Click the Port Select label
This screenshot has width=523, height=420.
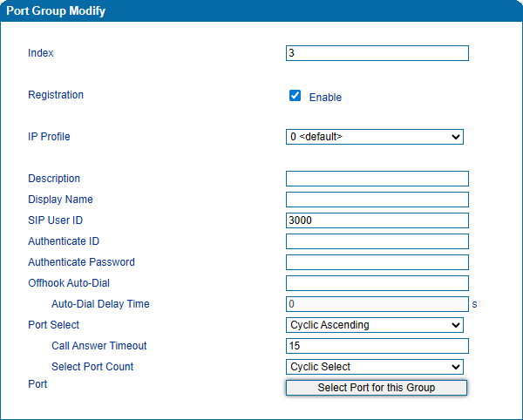tap(53, 325)
